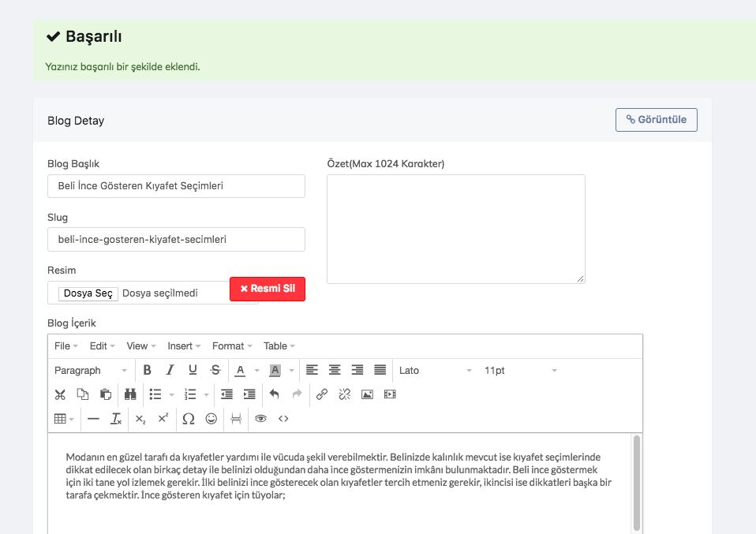This screenshot has width=756, height=534.
Task: Click the cut scissors icon
Action: coord(60,394)
